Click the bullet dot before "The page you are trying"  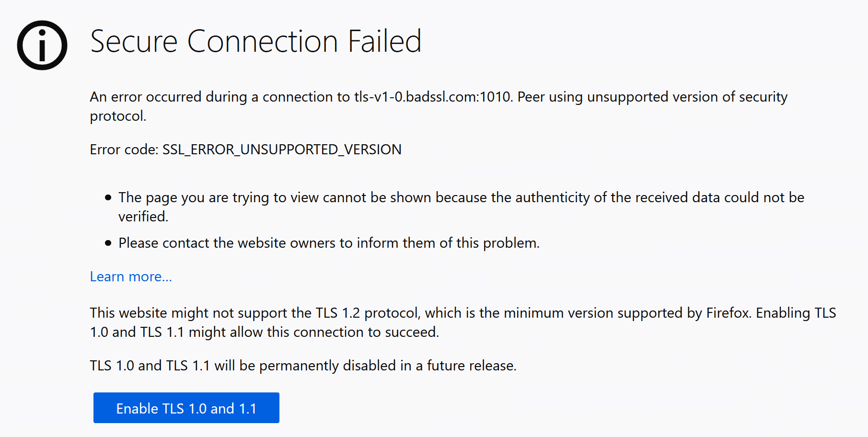pyautogui.click(x=108, y=197)
